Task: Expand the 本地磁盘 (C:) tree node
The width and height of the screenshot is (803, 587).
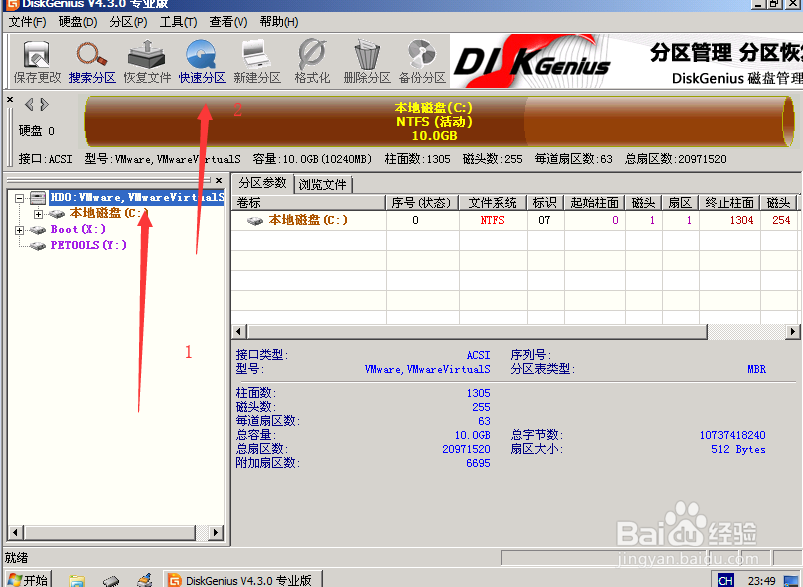Action: (x=38, y=214)
